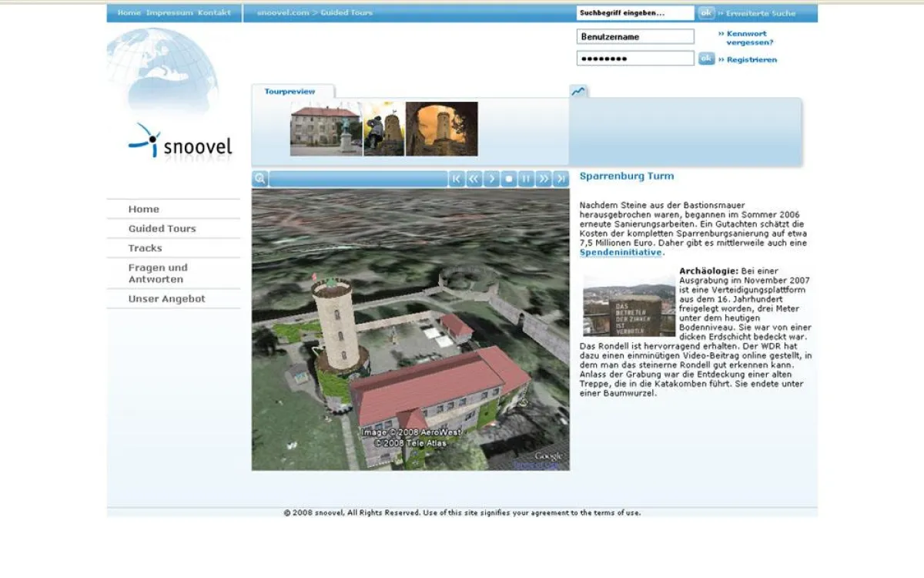
Task: Pause the guided tour
Action: [x=526, y=179]
